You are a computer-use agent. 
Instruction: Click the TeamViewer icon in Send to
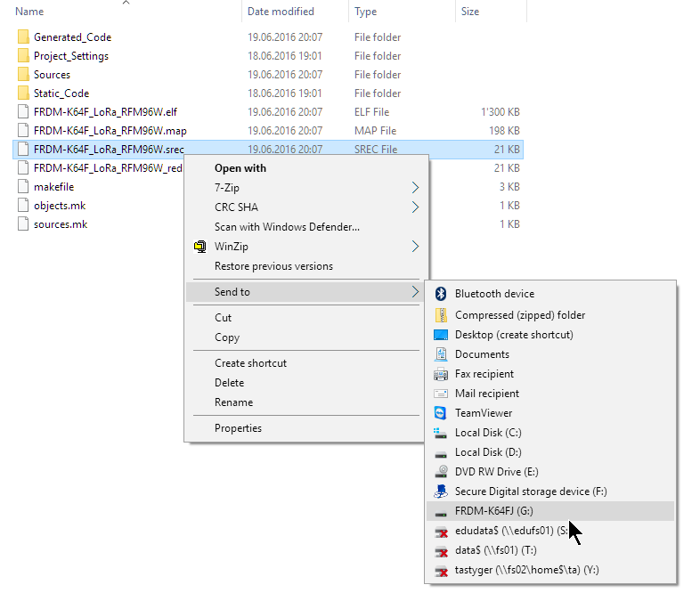coord(440,413)
